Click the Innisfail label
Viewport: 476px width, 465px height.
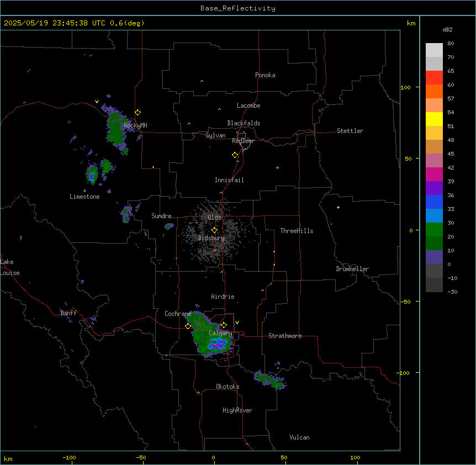[229, 180]
